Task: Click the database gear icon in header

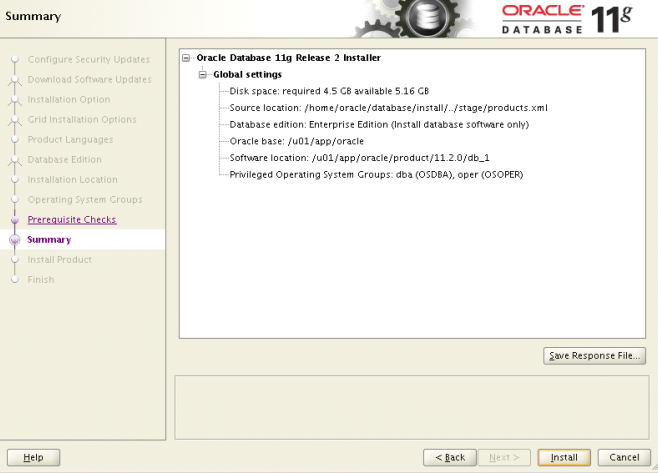Action: [426, 18]
